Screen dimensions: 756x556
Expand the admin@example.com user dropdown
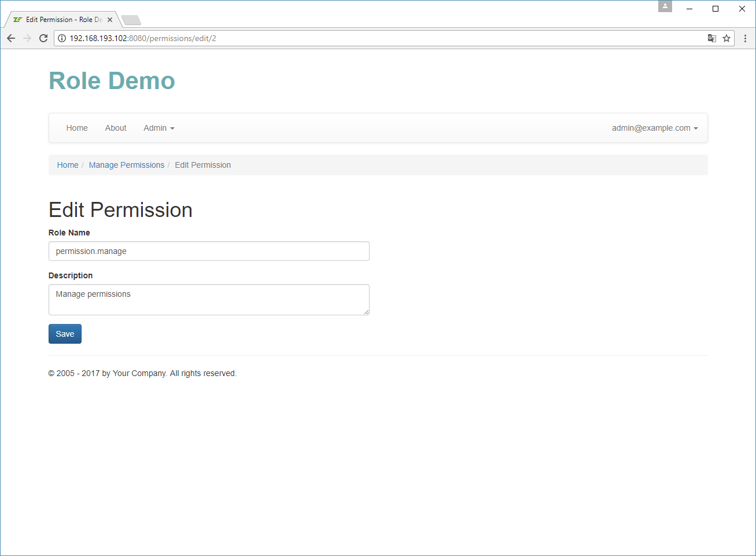(x=655, y=128)
